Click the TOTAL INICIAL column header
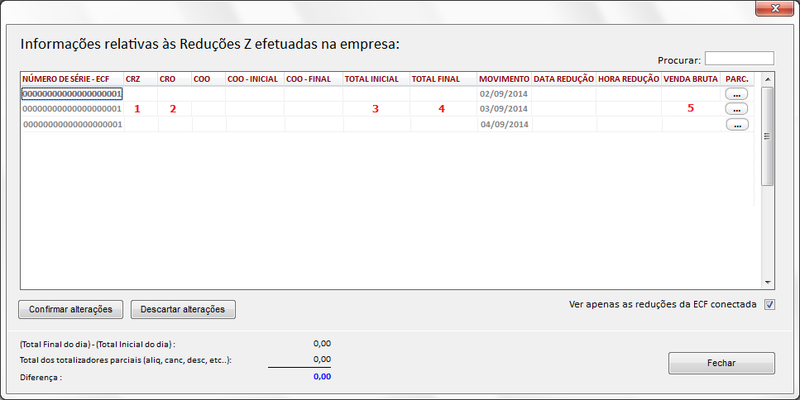This screenshot has height=400, width=800. 372,78
